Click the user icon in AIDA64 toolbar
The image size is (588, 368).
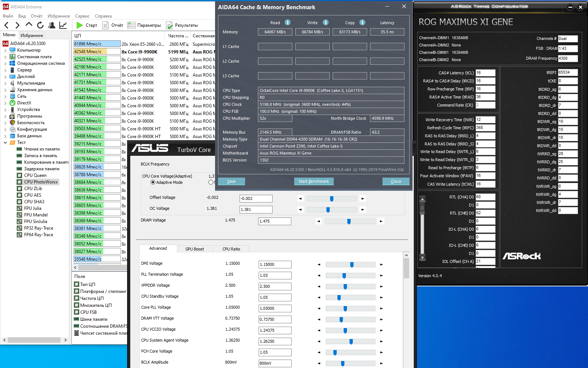[52, 25]
